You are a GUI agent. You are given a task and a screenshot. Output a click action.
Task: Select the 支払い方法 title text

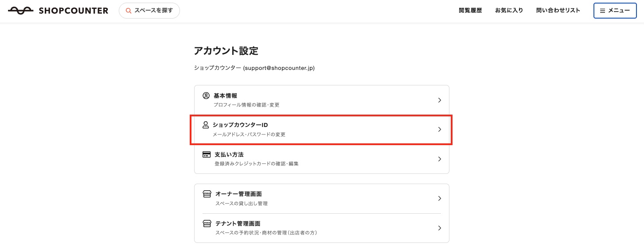tap(230, 154)
